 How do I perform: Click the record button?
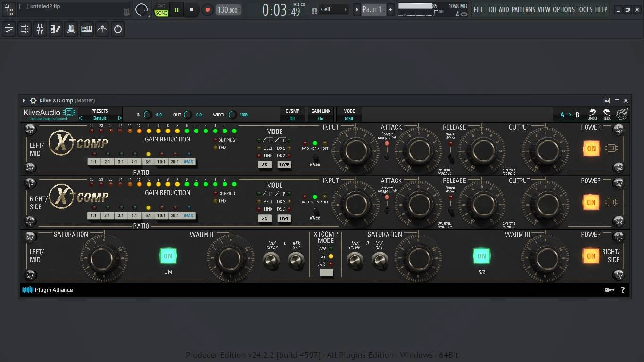[x=207, y=10]
